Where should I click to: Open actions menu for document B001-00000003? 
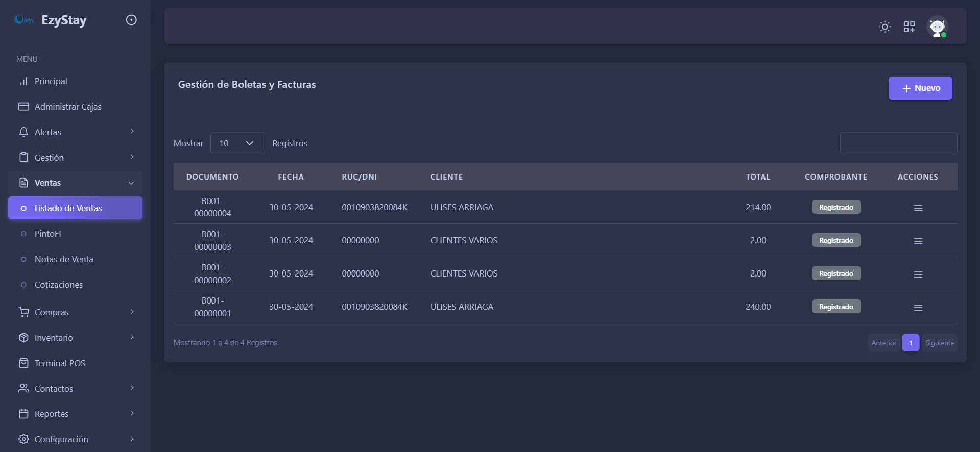pos(918,241)
